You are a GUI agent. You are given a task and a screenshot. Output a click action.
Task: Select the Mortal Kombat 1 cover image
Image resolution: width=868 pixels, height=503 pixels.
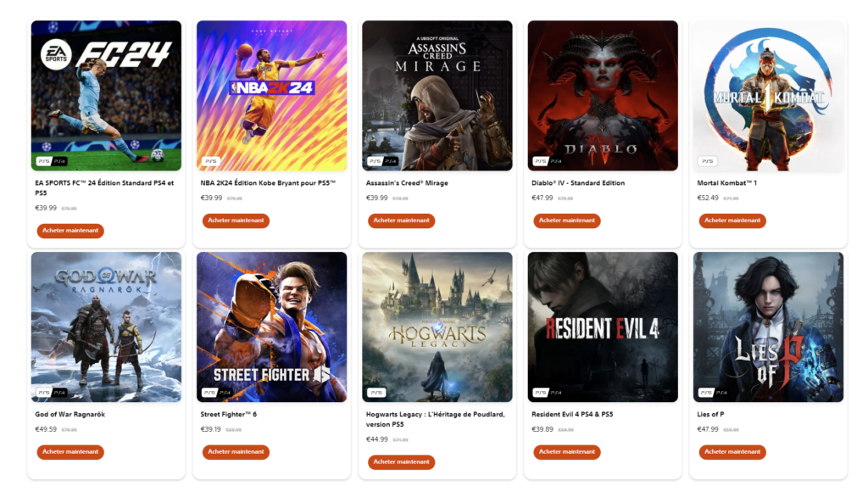pyautogui.click(x=768, y=95)
